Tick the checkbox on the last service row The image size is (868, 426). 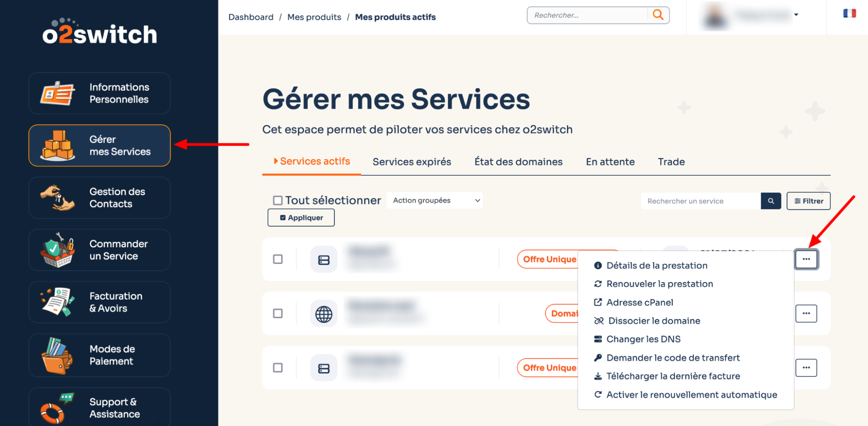pyautogui.click(x=277, y=367)
